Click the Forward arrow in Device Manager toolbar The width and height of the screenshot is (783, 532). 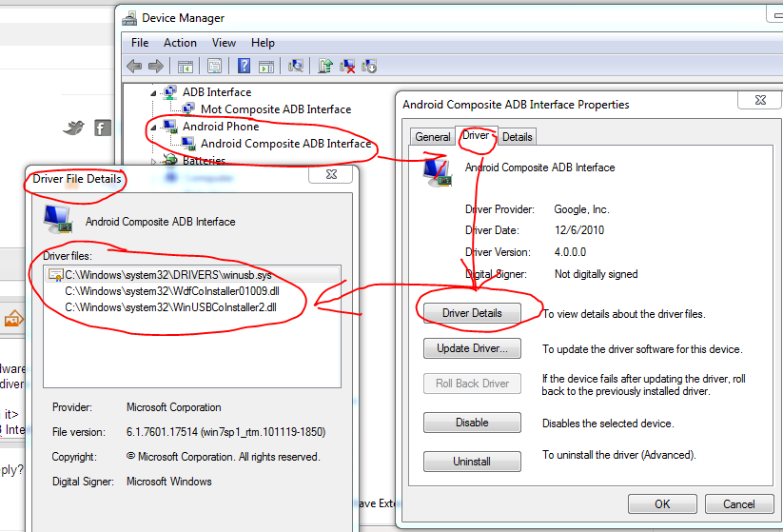(156, 66)
